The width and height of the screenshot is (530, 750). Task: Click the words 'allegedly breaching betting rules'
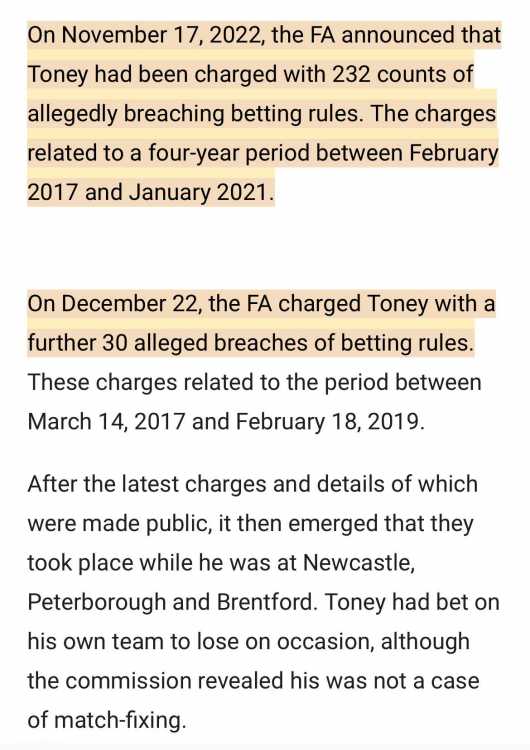(x=193, y=114)
